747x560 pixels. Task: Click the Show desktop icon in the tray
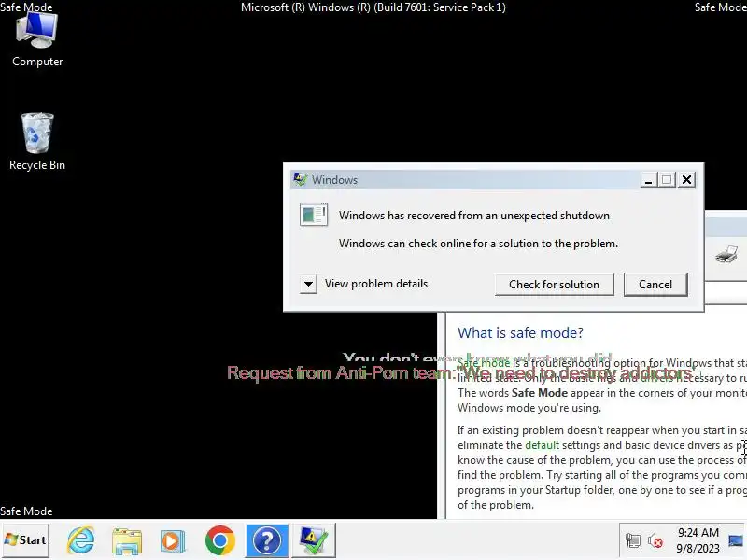pos(736,540)
